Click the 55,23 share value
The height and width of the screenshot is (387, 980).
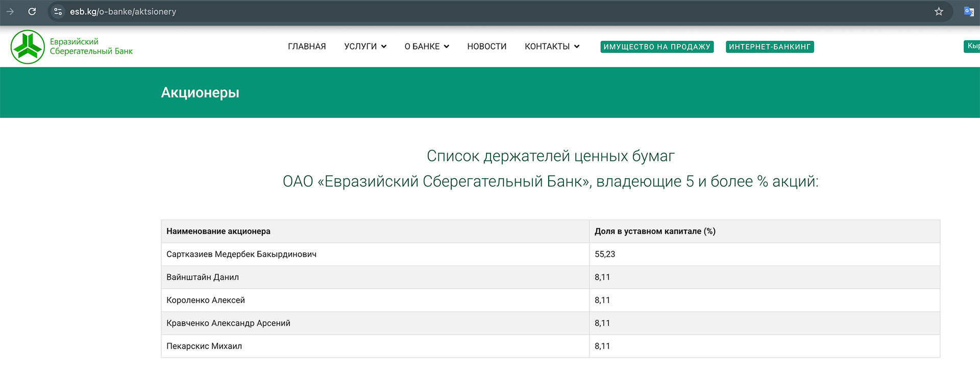click(x=605, y=254)
